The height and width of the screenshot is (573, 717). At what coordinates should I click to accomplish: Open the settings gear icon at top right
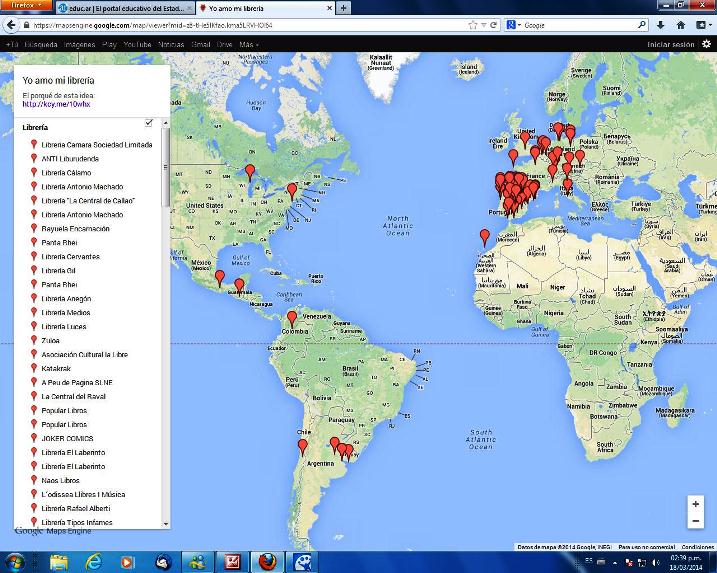(x=706, y=44)
